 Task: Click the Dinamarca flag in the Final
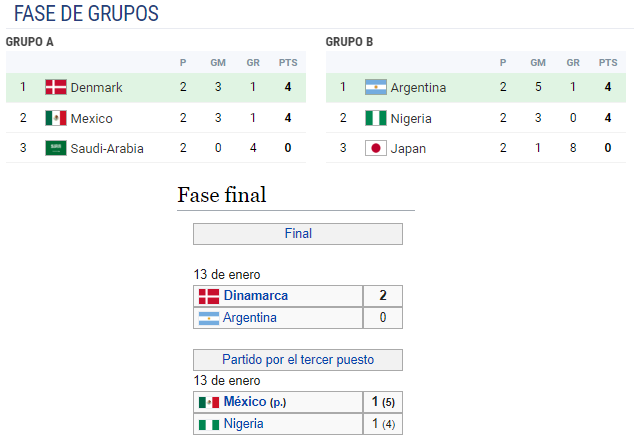tap(209, 296)
